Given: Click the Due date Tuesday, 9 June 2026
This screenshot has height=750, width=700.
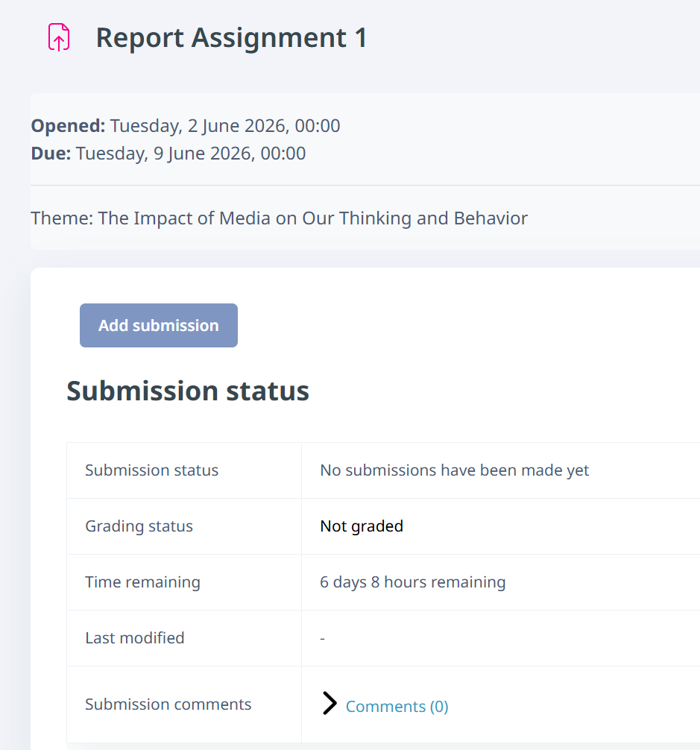Looking at the screenshot, I should [191, 154].
